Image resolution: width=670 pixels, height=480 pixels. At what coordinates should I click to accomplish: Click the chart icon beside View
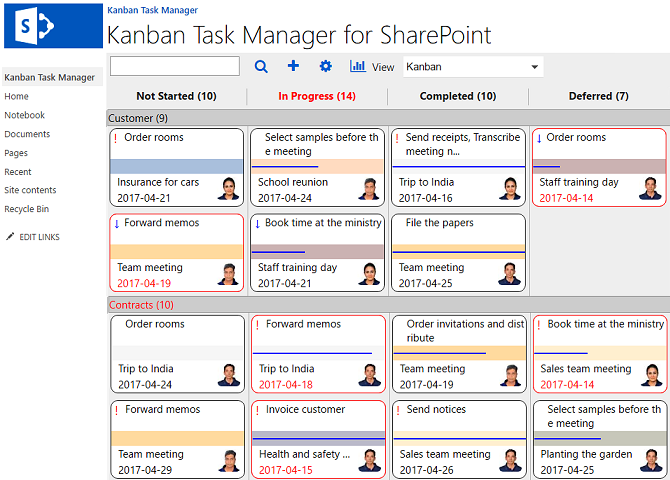pyautogui.click(x=357, y=66)
